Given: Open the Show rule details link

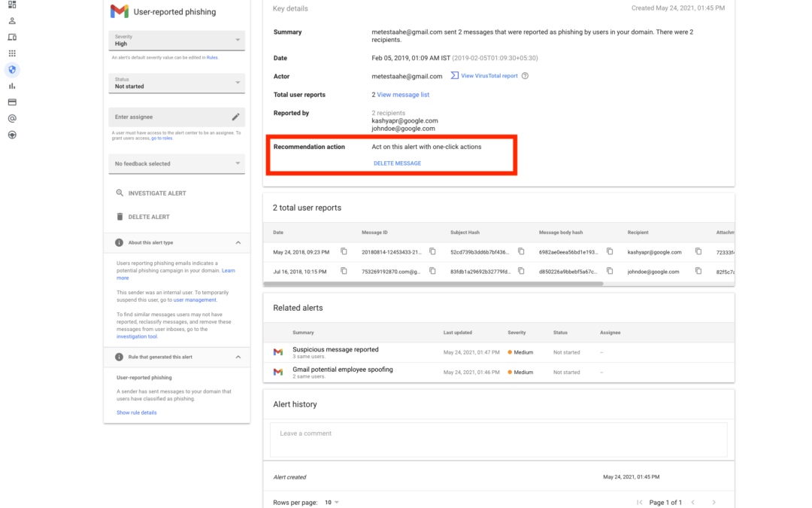Looking at the screenshot, I should pos(136,412).
